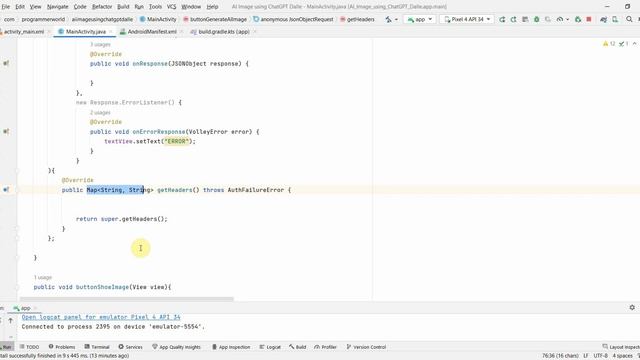
Task: Open the build hammer dropdown arrow
Action: [x=396, y=19]
